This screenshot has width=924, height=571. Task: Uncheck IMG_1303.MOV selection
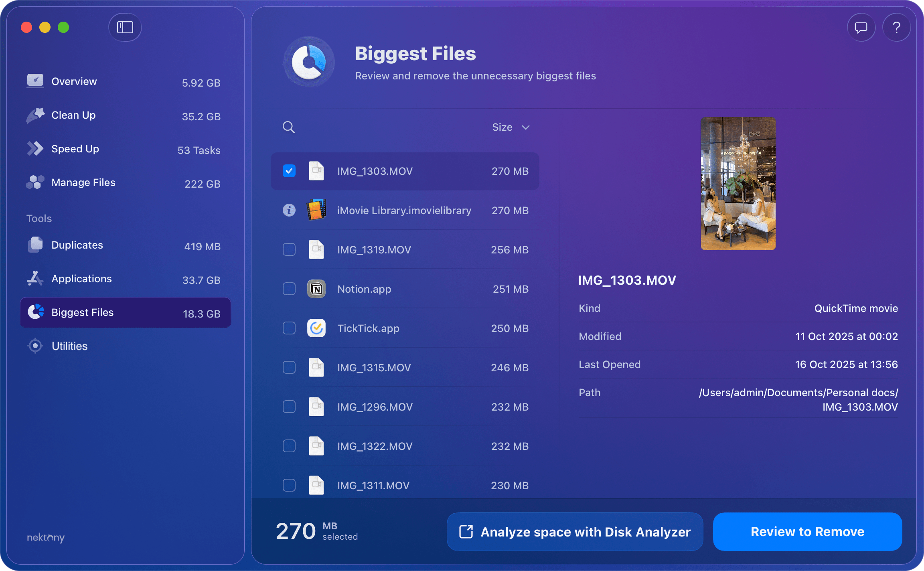289,171
